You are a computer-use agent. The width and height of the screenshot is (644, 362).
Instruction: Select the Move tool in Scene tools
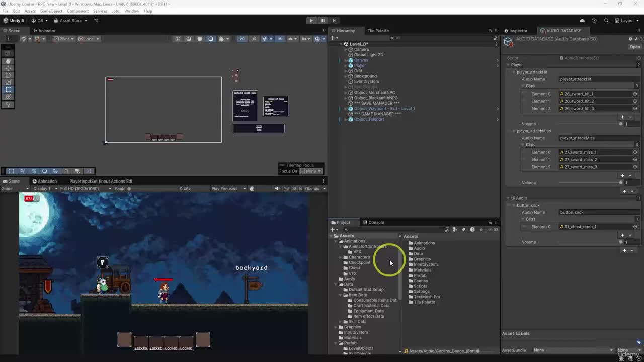pyautogui.click(x=8, y=68)
